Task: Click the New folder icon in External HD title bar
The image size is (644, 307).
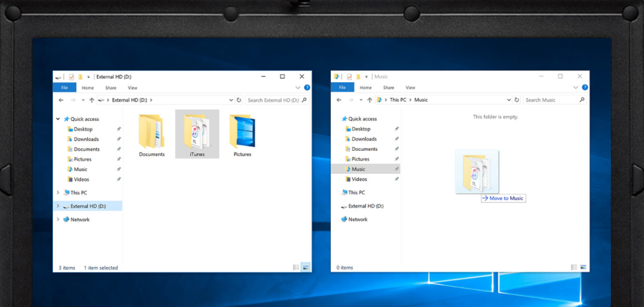Action: (x=81, y=77)
